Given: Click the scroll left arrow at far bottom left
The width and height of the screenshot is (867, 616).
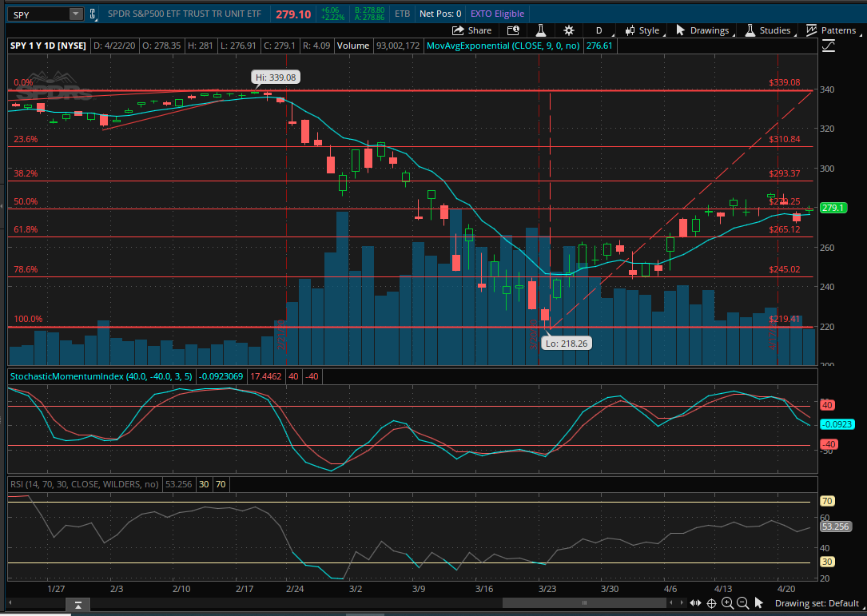Looking at the screenshot, I should tap(10, 603).
